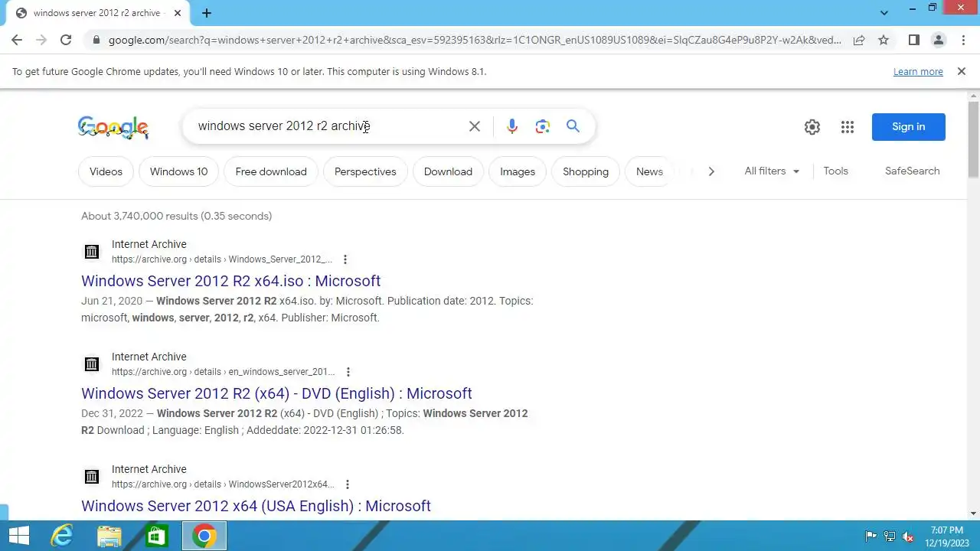Click the scrollbar down arrow
Image resolution: width=980 pixels, height=551 pixels.
(974, 514)
